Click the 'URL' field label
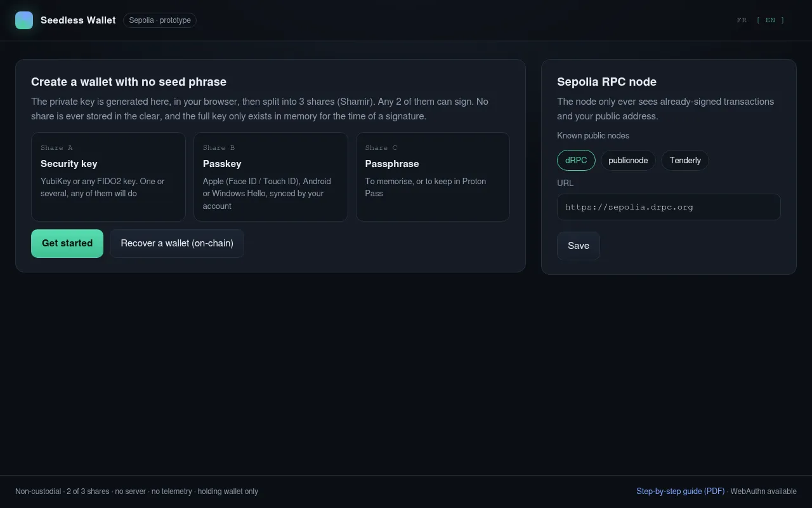Viewport: 812px width, 508px height. tap(565, 183)
